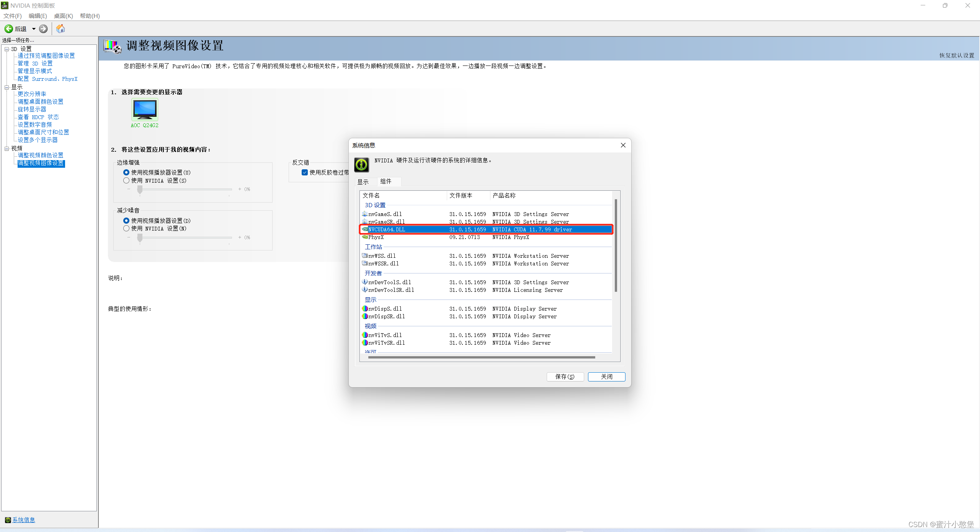Click 恢复默认设置 link
Image resolution: width=980 pixels, height=532 pixels.
(957, 56)
